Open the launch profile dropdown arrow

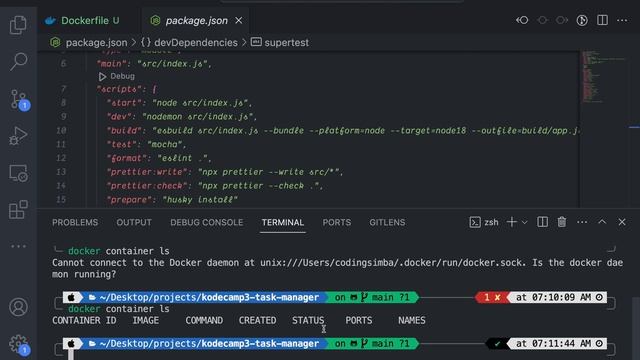coord(524,222)
